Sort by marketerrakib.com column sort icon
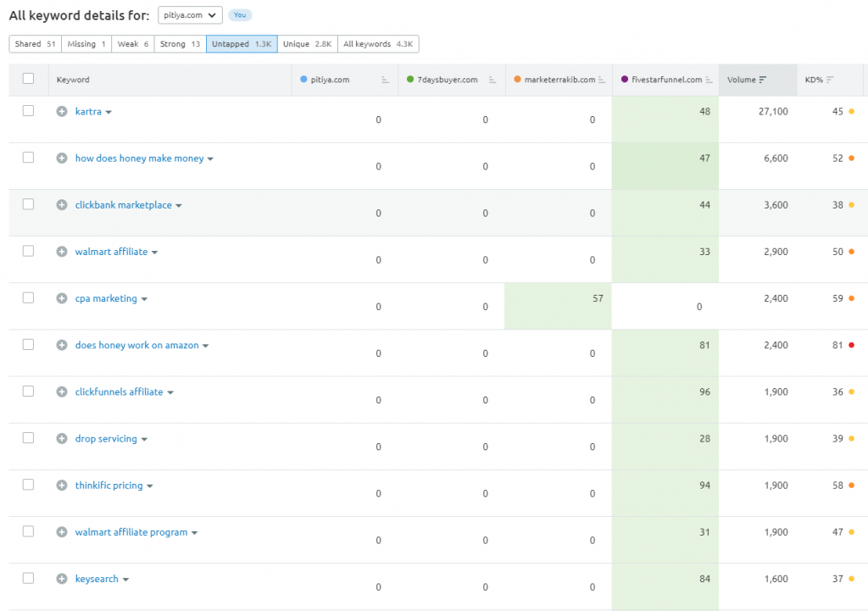Screen dimensions: 868x611 602,81
